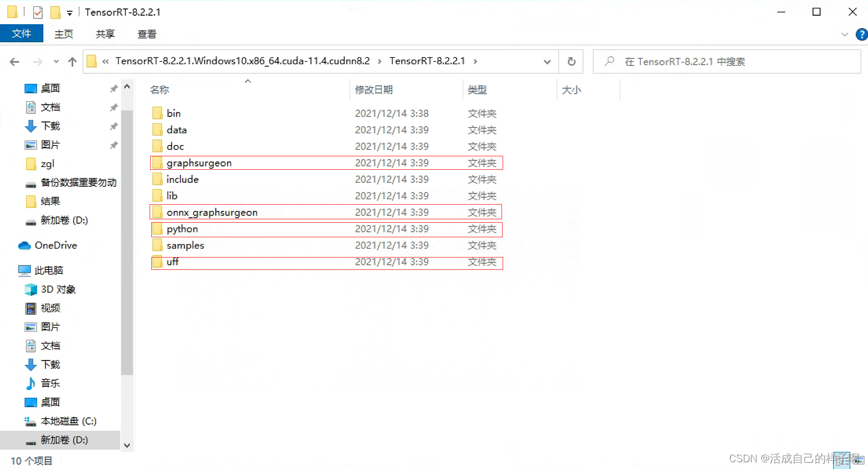
Task: Sort files by clicking the 名称 column header
Action: (x=160, y=89)
